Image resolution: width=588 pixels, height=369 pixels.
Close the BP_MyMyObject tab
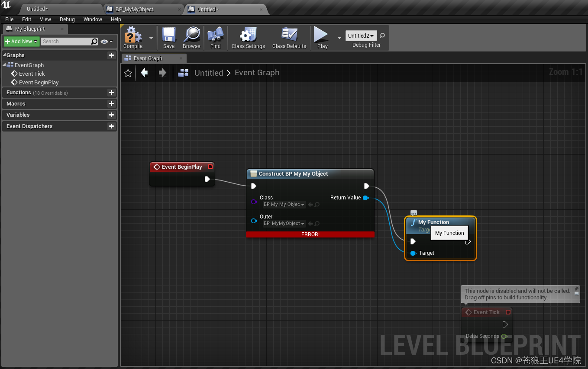(x=179, y=9)
